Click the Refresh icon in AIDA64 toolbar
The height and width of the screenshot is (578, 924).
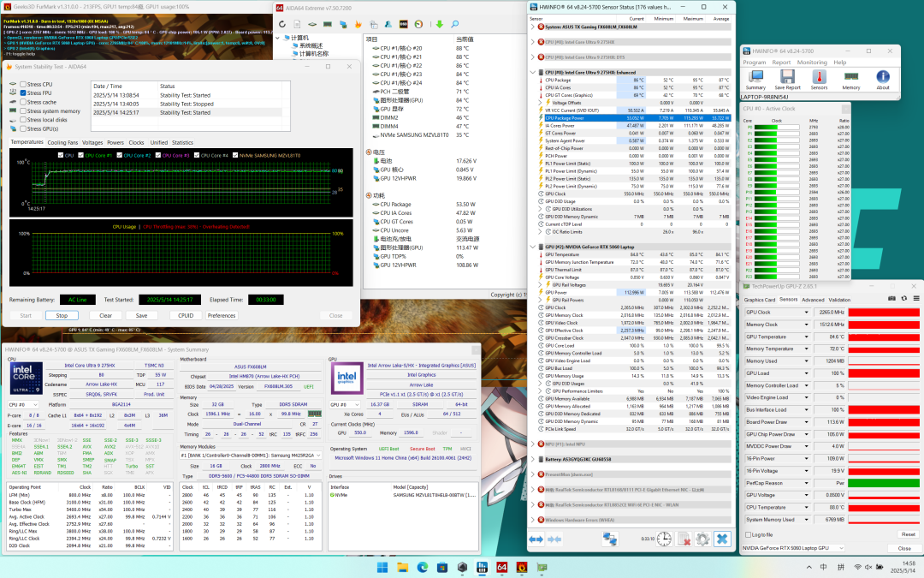point(282,24)
